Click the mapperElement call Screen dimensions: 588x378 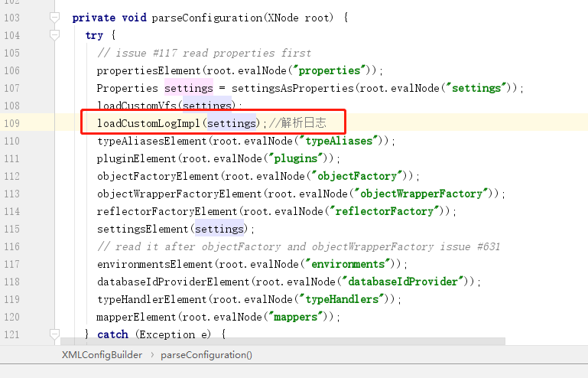[137, 318]
